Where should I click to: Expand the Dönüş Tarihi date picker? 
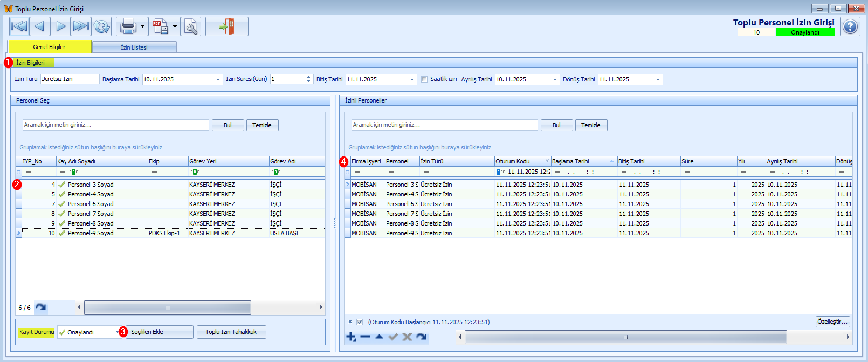tap(658, 80)
